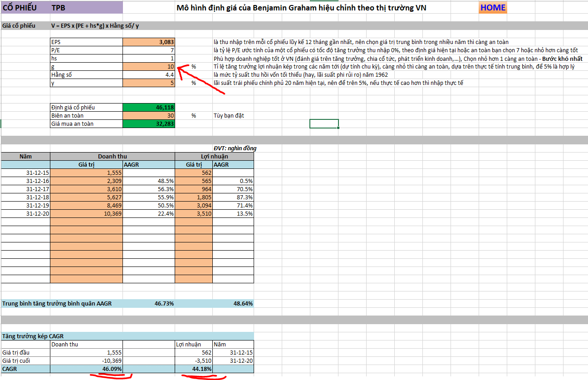
Task: Click the 31-12-17 date cell
Action: [x=25, y=189]
